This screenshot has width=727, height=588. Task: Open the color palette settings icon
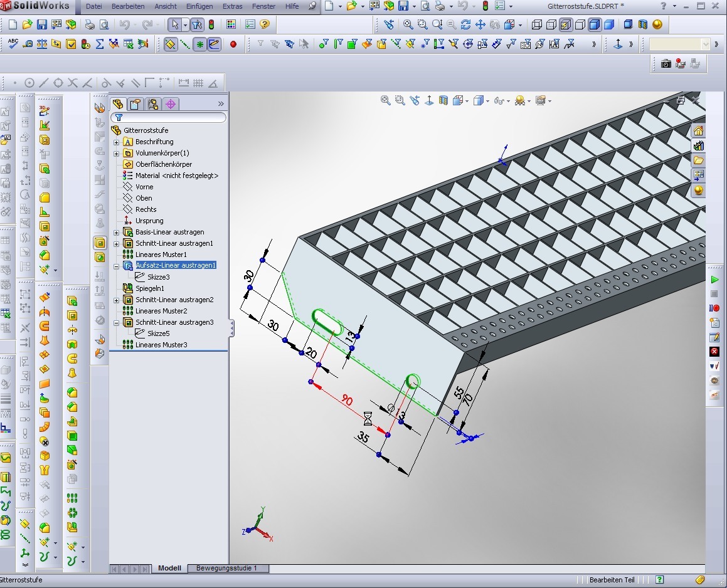(x=231, y=24)
